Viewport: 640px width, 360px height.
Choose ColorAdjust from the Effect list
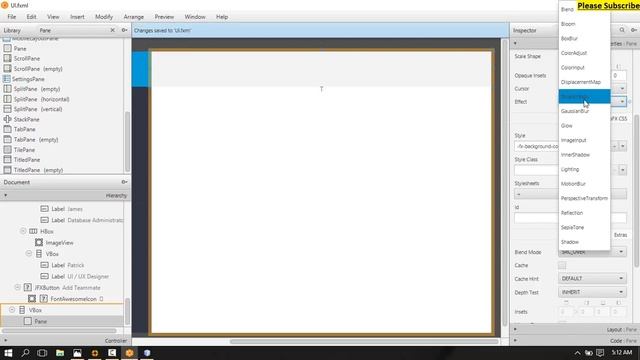point(584,53)
